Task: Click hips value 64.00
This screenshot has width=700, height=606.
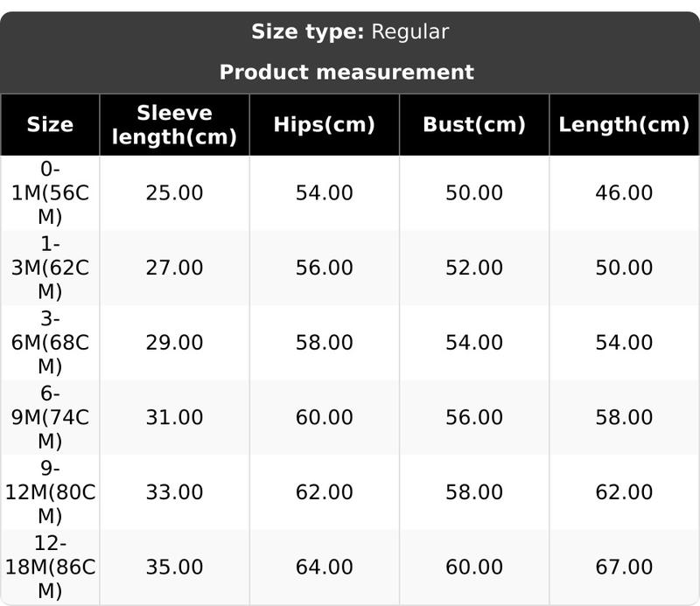Action: pyautogui.click(x=324, y=568)
